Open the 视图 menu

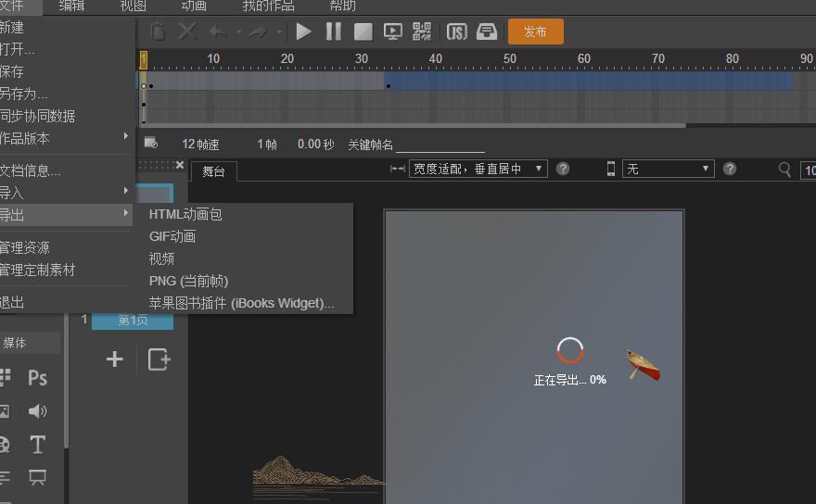(x=134, y=6)
